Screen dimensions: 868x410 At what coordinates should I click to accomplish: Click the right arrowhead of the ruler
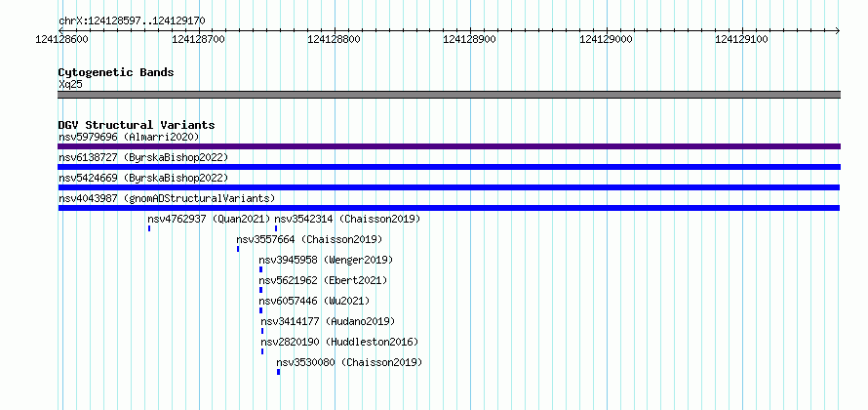point(838,30)
